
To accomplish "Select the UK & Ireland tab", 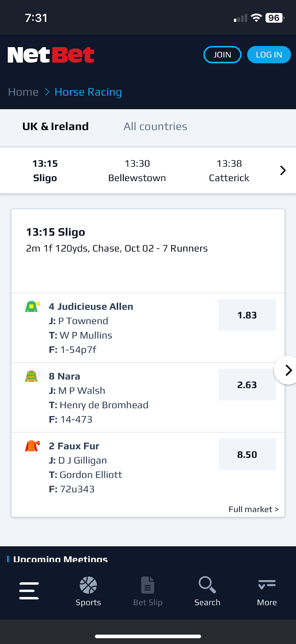I will click(55, 126).
